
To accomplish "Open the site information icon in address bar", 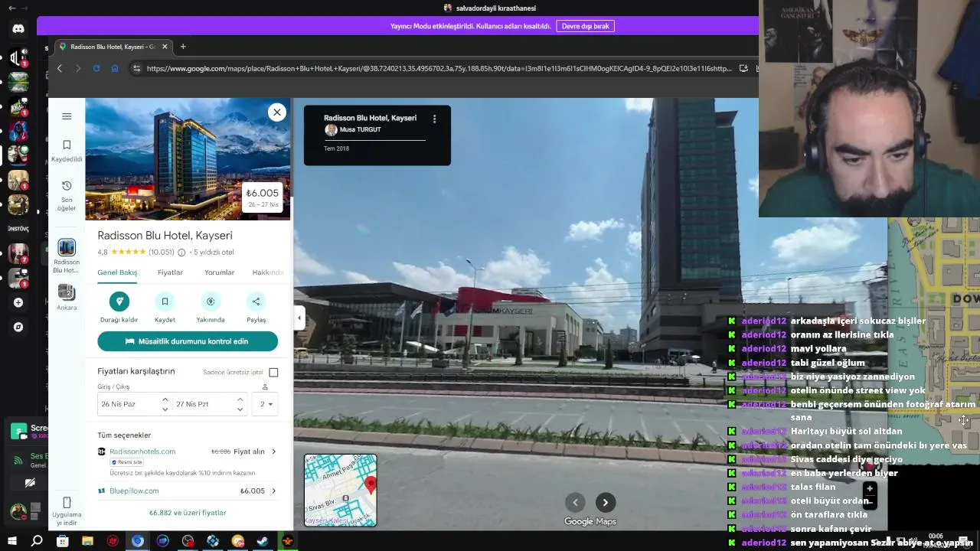I will coord(136,68).
